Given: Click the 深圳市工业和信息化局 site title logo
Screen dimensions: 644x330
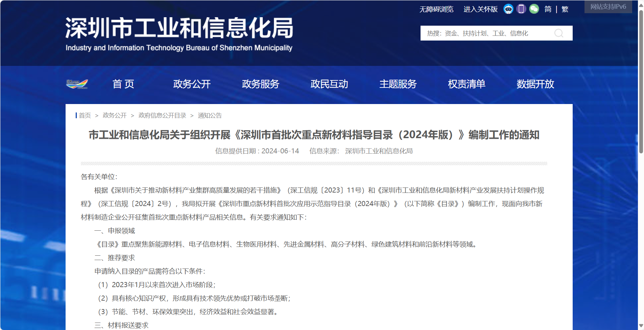Looking at the screenshot, I should pyautogui.click(x=179, y=34).
